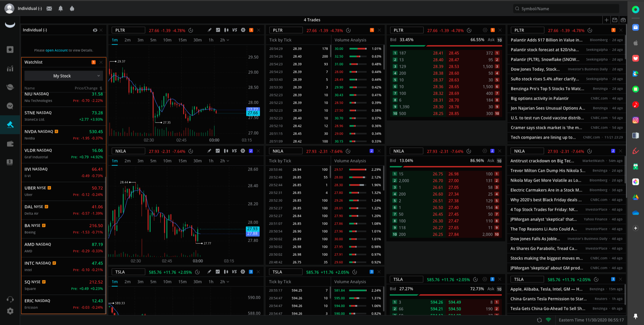The width and height of the screenshot is (644, 325).
Task: Click the Instagram icon in right dock
Action: pos(636,120)
